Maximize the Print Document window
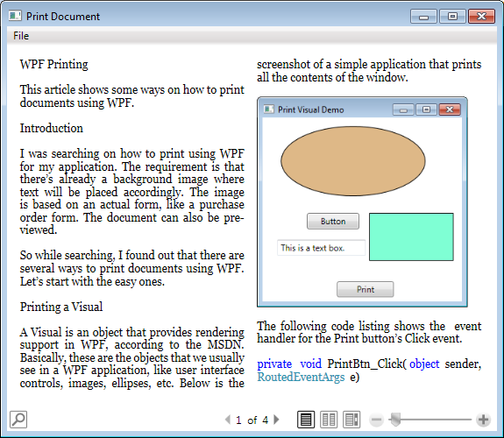 (x=452, y=17)
